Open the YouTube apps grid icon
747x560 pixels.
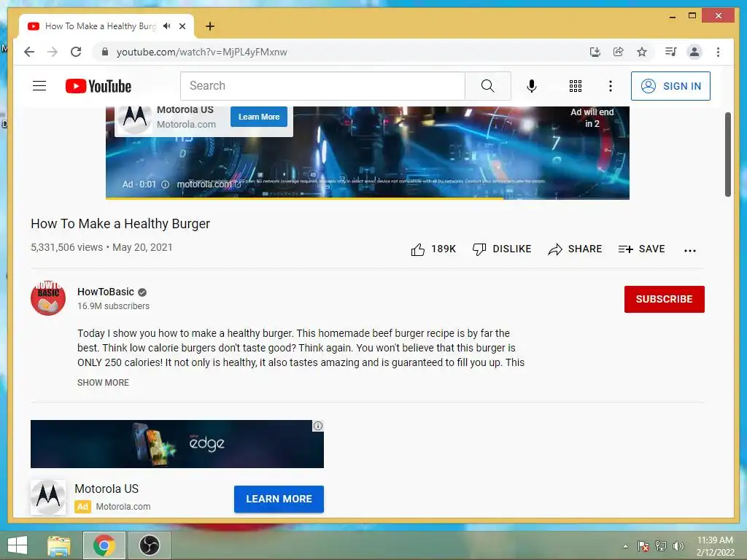tap(576, 86)
